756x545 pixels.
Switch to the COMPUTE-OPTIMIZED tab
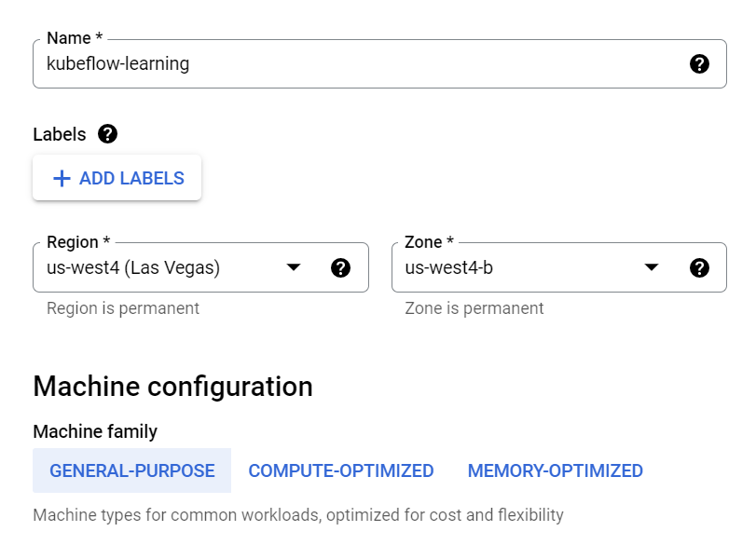340,470
